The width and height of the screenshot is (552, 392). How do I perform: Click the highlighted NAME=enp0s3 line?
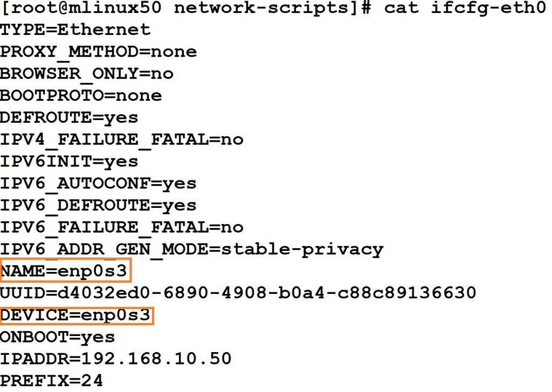(x=66, y=270)
